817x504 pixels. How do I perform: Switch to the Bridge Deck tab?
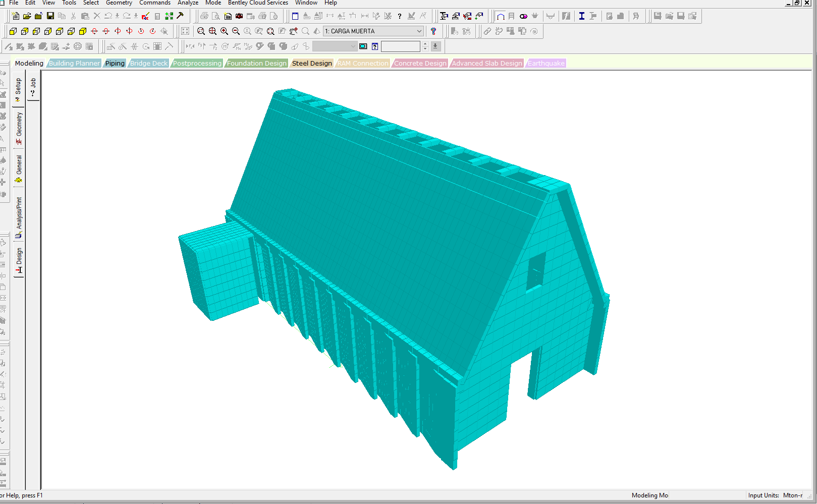point(149,63)
